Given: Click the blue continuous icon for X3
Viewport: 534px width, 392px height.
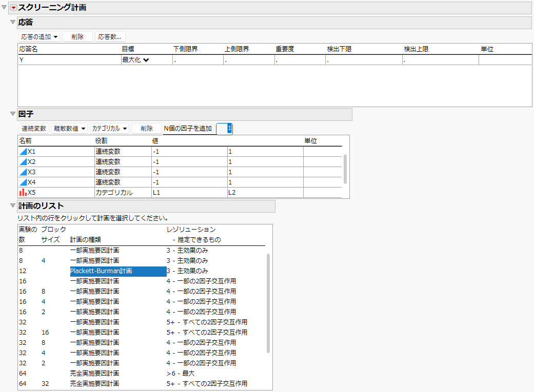Looking at the screenshot, I should 23,172.
